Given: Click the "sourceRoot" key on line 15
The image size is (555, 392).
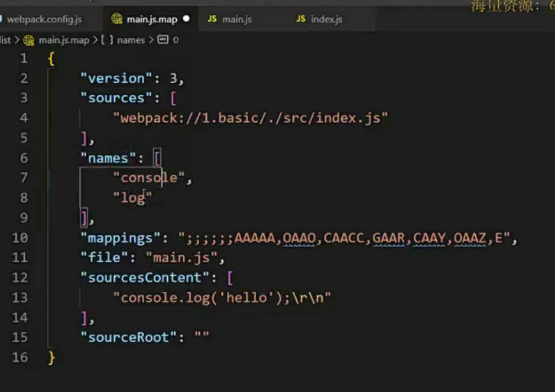Looking at the screenshot, I should click(128, 337).
